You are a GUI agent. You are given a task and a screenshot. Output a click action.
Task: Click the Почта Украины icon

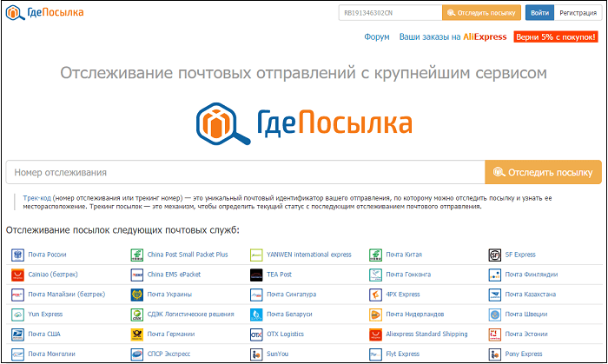click(x=137, y=295)
